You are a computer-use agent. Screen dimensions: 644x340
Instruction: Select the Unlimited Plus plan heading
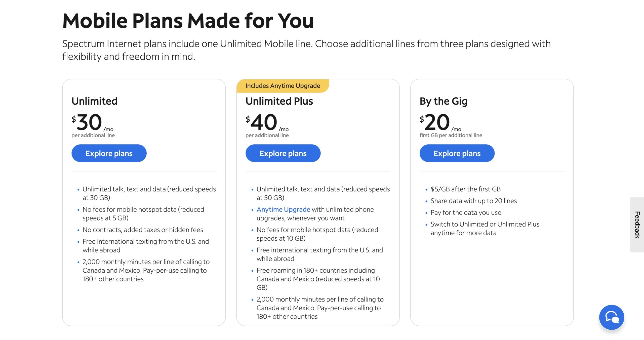point(279,101)
